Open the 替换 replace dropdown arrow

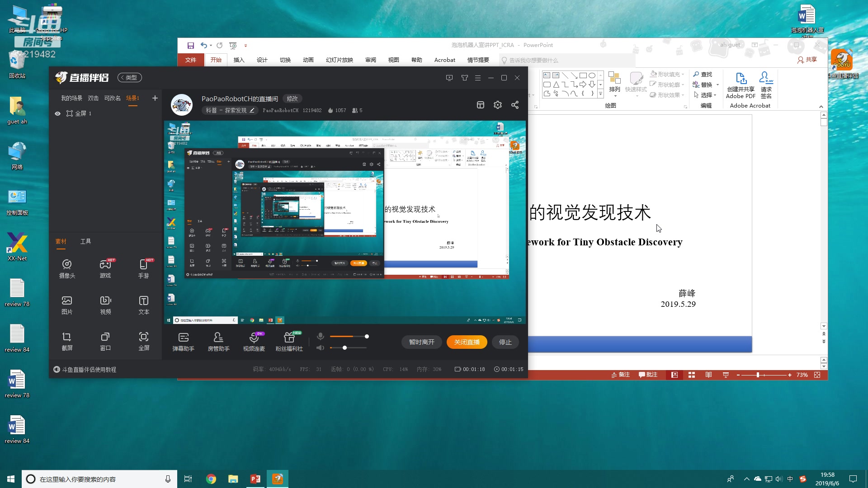[x=717, y=84]
